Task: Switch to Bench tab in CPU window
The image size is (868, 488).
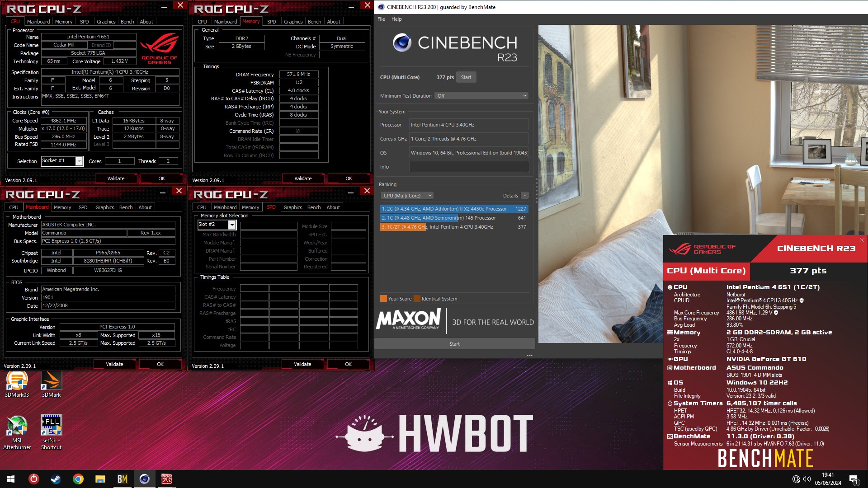Action: coord(127,22)
